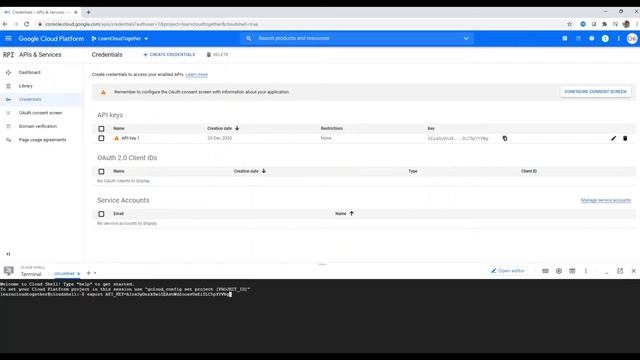This screenshot has height=360, width=640.
Task: Open Cloud Shell terminal settings gear
Action: click(559, 271)
